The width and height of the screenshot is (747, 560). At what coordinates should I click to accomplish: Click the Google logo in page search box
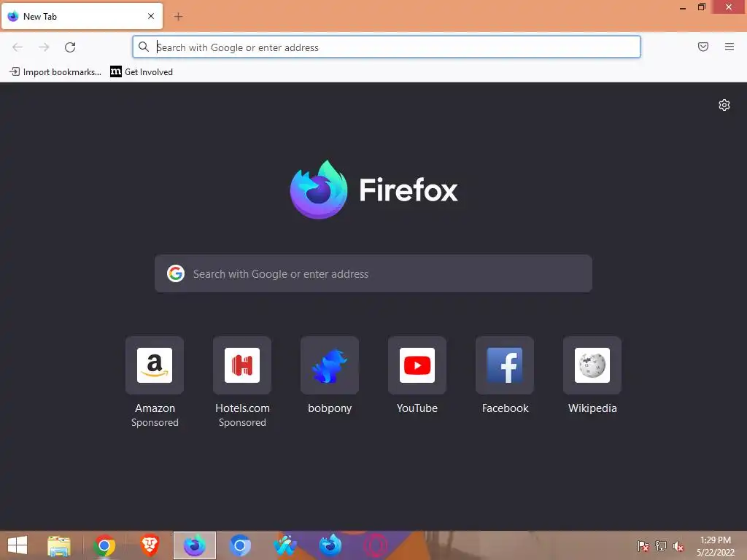point(176,273)
